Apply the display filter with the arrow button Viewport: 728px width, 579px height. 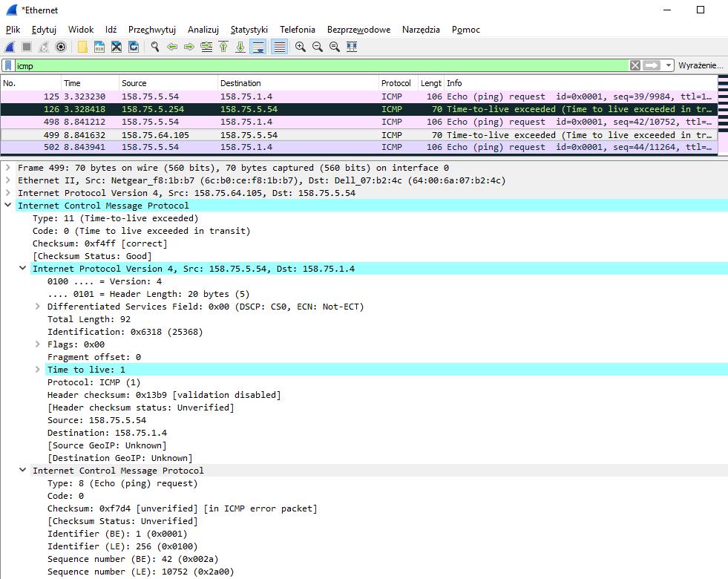(x=651, y=65)
